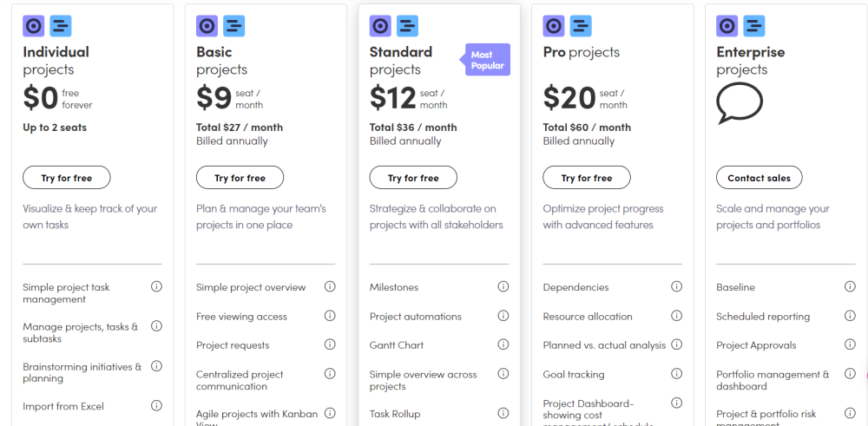Click info icon beside Dependencies
Viewport: 868px width, 426px height.
coord(677,287)
